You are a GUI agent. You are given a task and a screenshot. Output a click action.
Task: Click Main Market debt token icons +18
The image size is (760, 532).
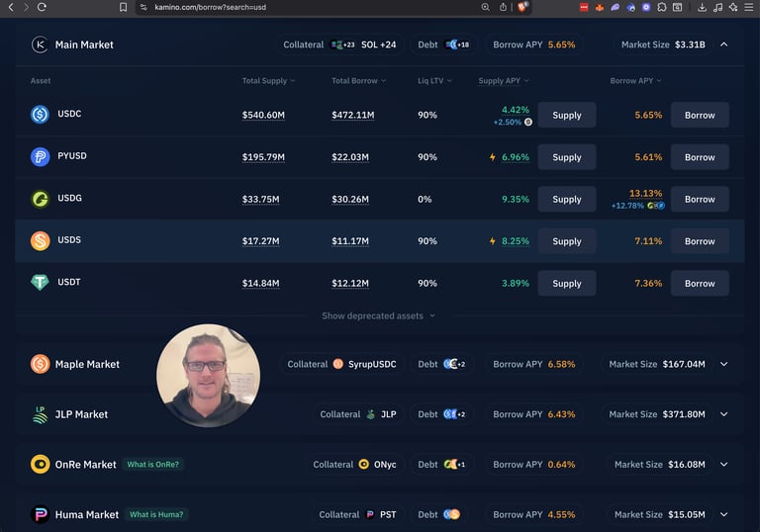click(x=456, y=44)
